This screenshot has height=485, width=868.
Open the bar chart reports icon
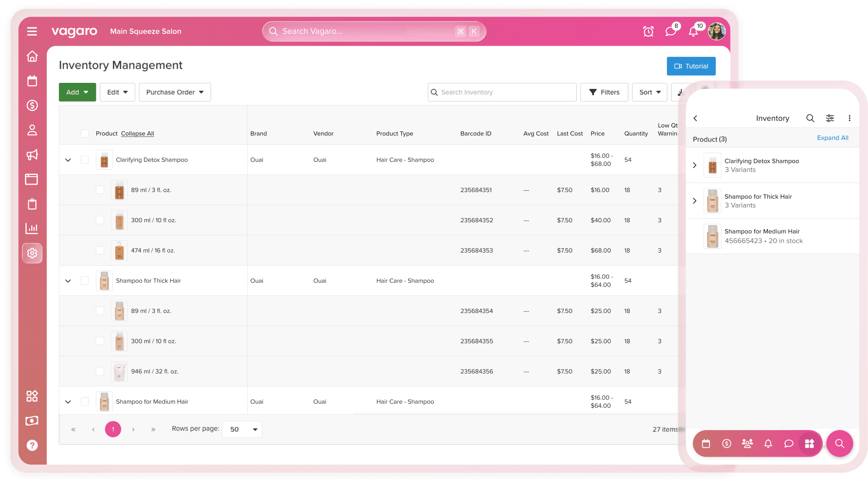tap(32, 228)
